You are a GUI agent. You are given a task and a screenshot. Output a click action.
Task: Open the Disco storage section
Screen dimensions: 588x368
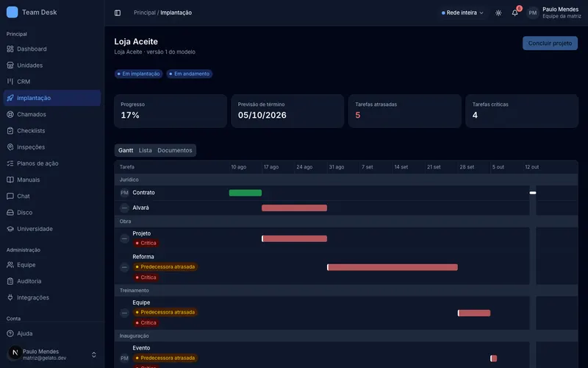[51, 213]
